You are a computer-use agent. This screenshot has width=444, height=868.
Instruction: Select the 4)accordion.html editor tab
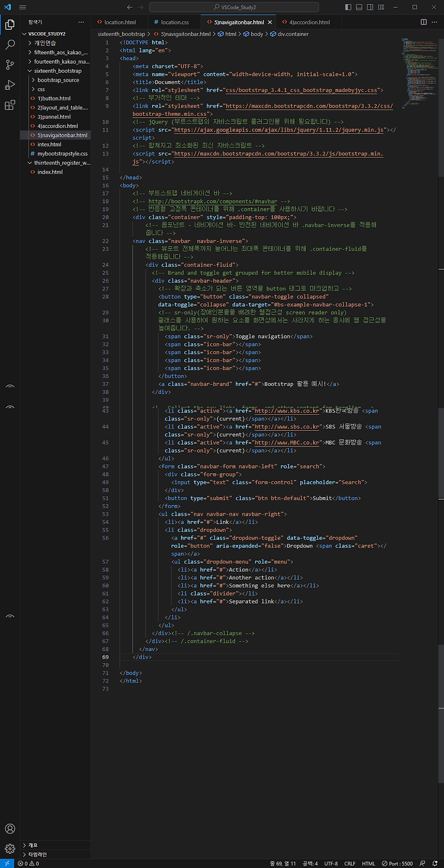click(307, 22)
